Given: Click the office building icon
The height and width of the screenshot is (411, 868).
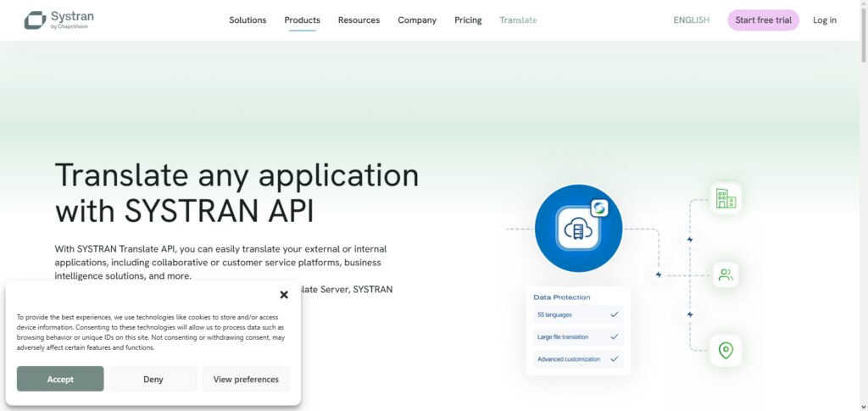Looking at the screenshot, I should 726,198.
